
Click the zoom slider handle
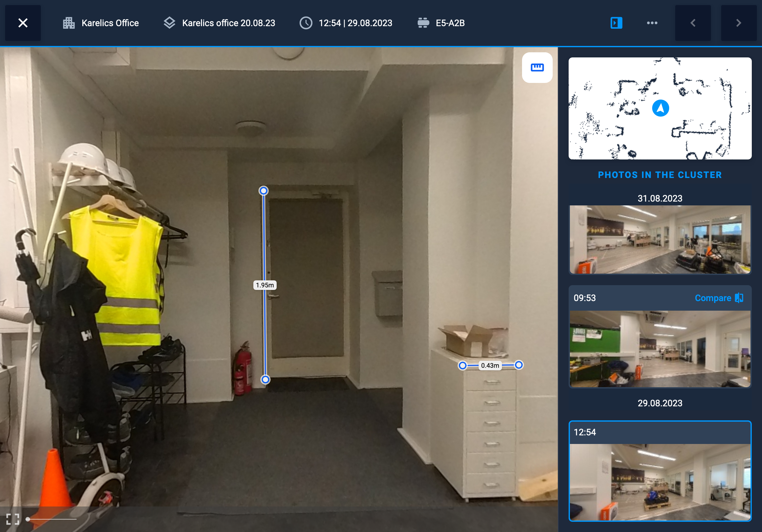[28, 519]
